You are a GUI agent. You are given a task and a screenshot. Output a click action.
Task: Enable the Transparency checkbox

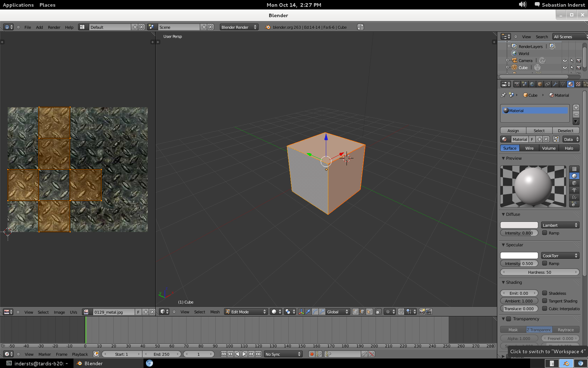pyautogui.click(x=509, y=319)
